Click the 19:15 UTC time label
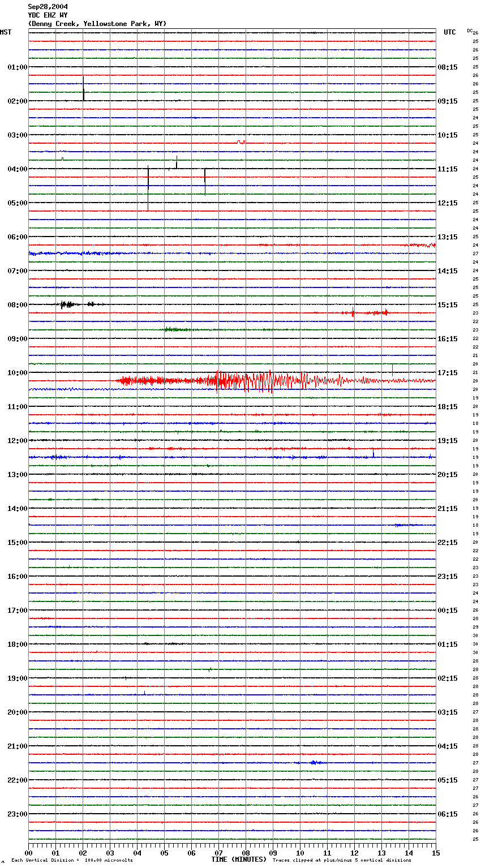Image resolution: width=481 pixels, height=868 pixels. (x=448, y=441)
